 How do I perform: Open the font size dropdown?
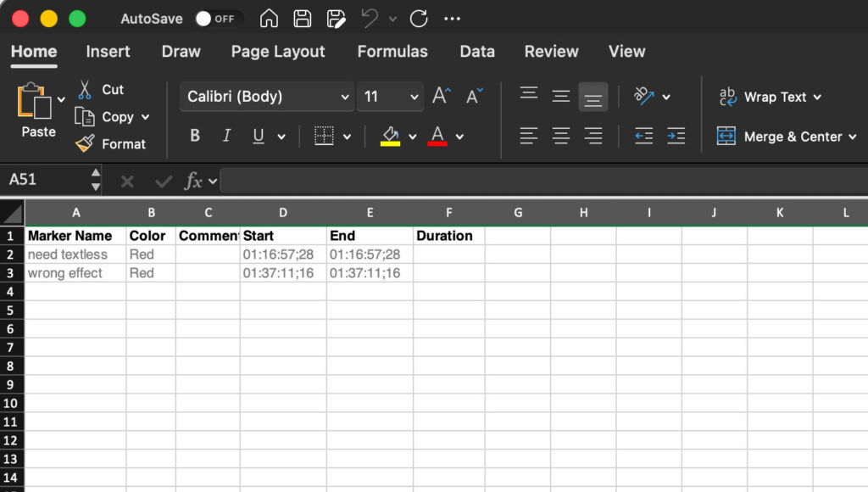[414, 97]
